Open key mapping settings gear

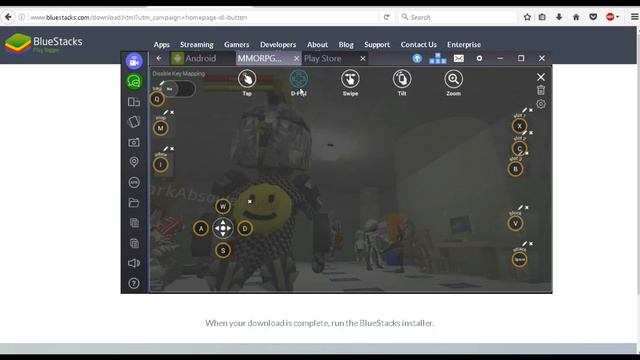(x=541, y=104)
